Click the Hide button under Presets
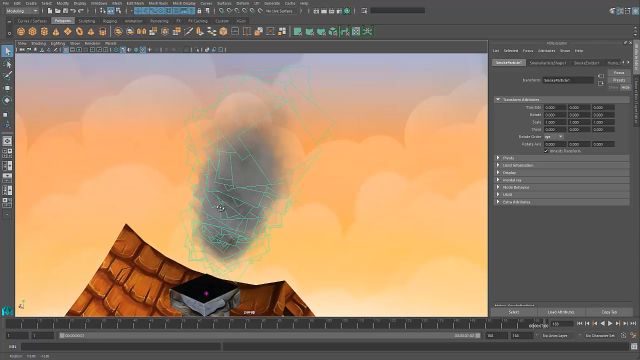 (625, 87)
